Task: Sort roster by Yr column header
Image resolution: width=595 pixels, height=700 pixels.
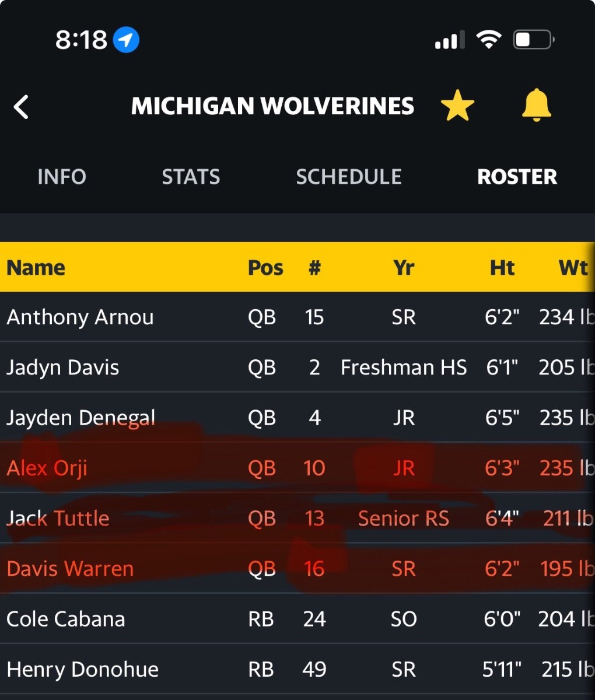Action: pyautogui.click(x=404, y=268)
